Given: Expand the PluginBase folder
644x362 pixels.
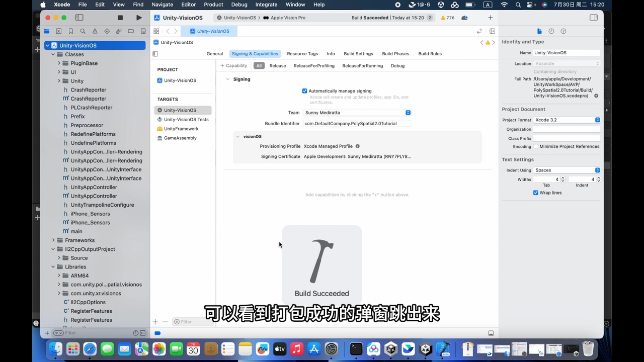Looking at the screenshot, I should 59,63.
